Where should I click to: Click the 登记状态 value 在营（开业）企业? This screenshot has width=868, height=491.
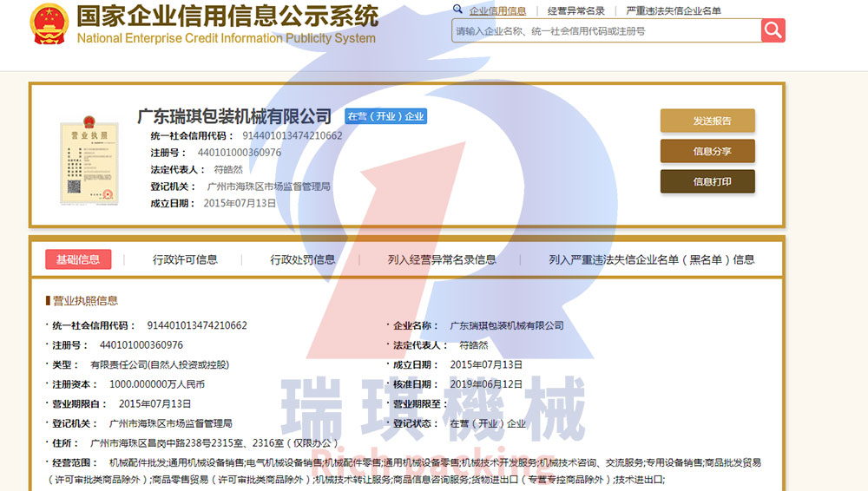(488, 423)
